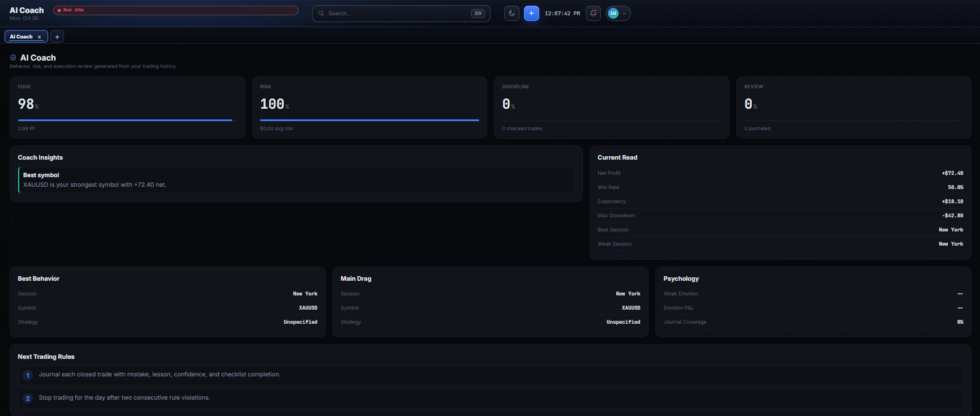This screenshot has height=416, width=980.
Task: Select trading rule number 1 badge
Action: tap(28, 375)
